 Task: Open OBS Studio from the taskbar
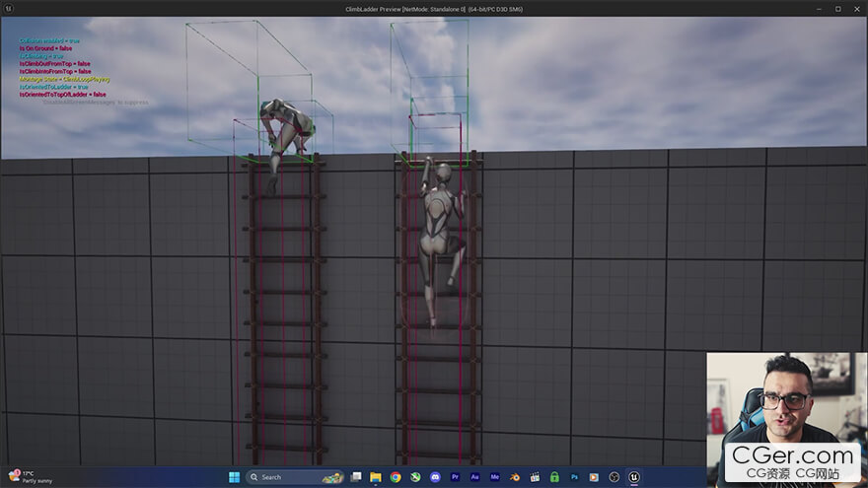pyautogui.click(x=614, y=477)
